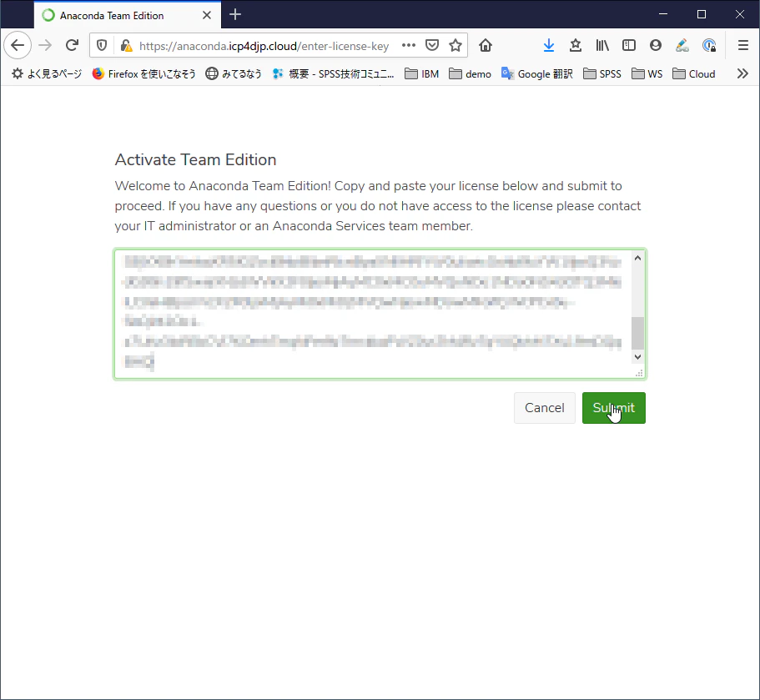This screenshot has width=760, height=700.
Task: Open the みてるなう bookmark
Action: [x=234, y=73]
